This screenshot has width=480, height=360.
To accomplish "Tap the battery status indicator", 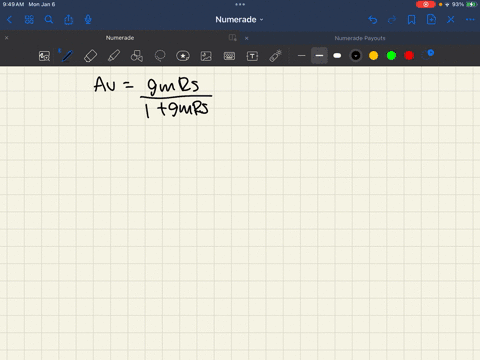I will pyautogui.click(x=471, y=4).
